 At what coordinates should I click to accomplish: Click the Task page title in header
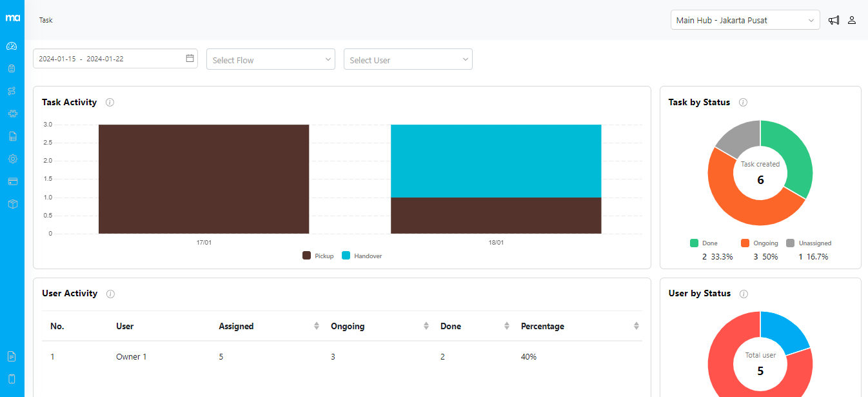pyautogui.click(x=45, y=20)
